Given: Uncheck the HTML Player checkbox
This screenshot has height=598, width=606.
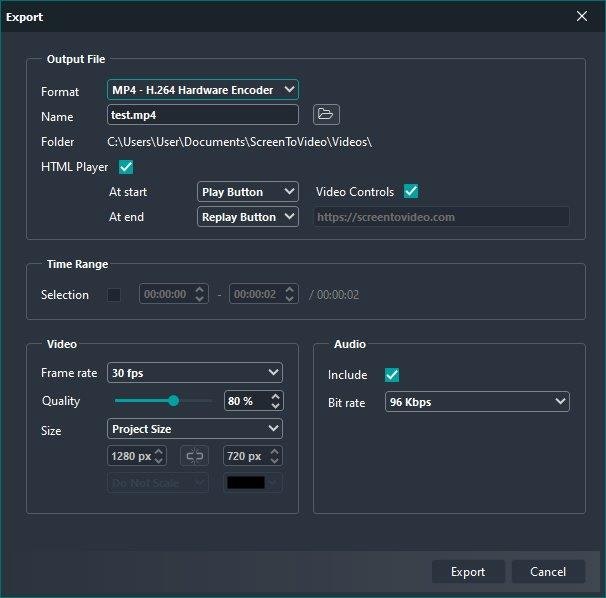Looking at the screenshot, I should [x=126, y=167].
